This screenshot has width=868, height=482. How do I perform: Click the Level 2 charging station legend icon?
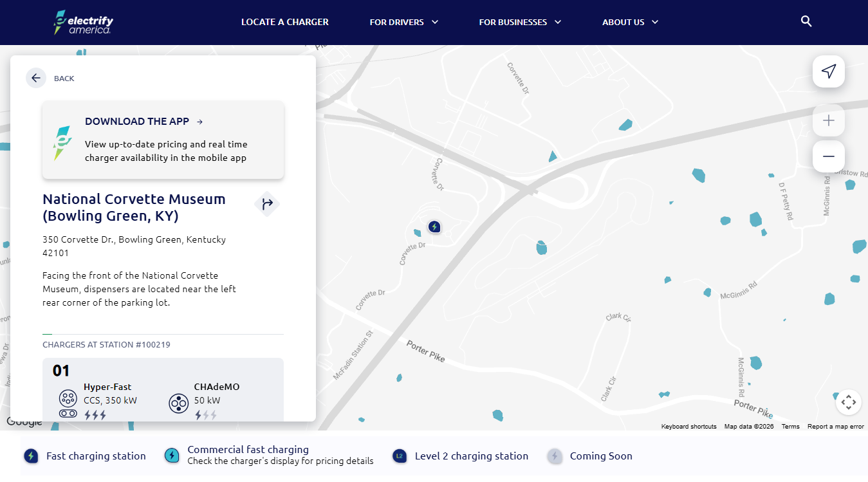pos(400,456)
